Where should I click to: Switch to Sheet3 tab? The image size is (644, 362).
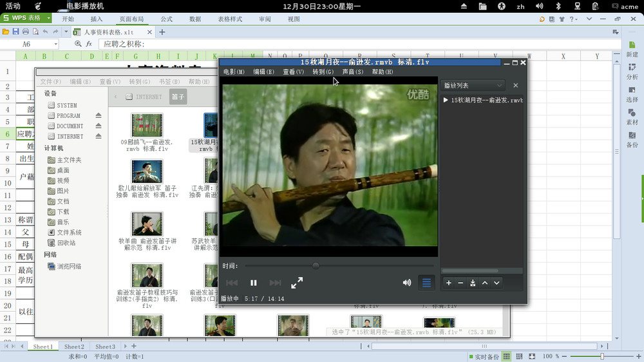coord(106,347)
